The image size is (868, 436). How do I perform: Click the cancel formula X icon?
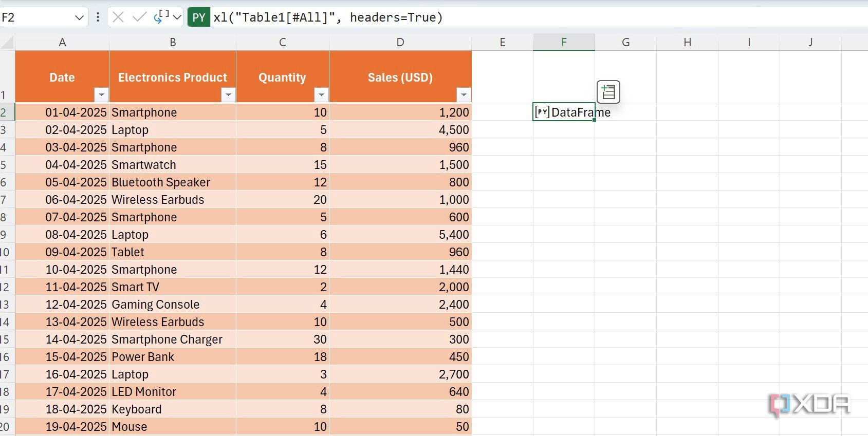(x=118, y=17)
